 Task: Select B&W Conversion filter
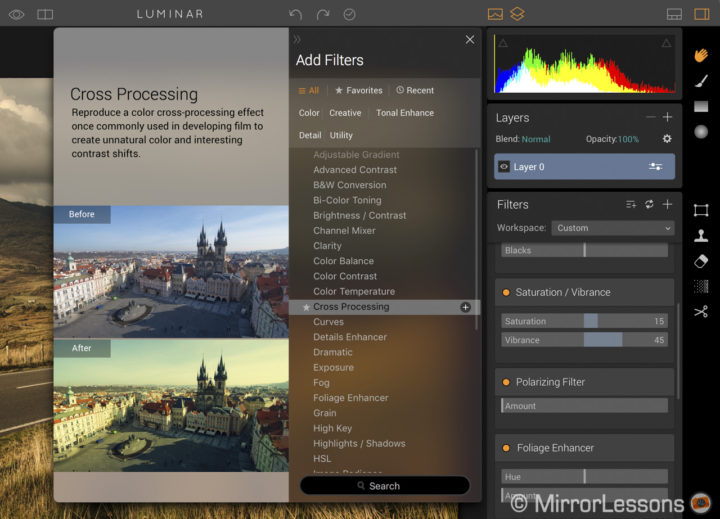(349, 185)
